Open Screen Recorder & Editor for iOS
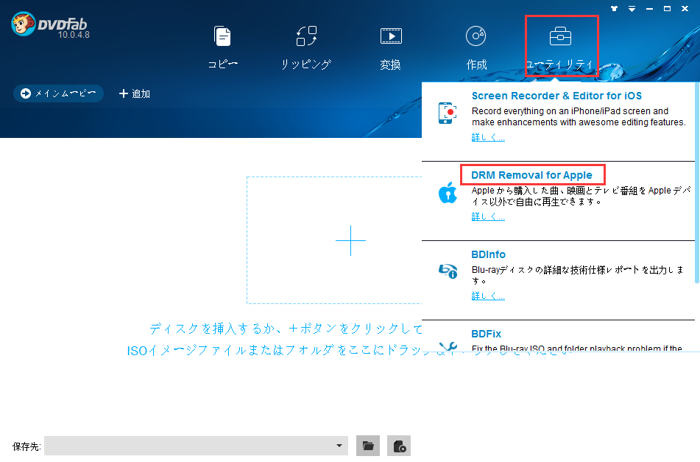This screenshot has width=700, height=462. [556, 96]
